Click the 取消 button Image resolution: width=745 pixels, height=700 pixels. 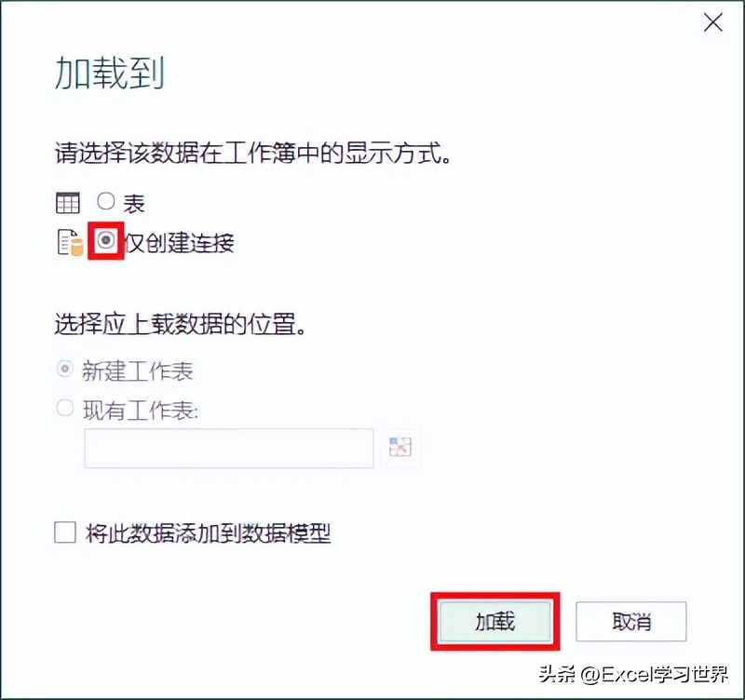tap(631, 621)
